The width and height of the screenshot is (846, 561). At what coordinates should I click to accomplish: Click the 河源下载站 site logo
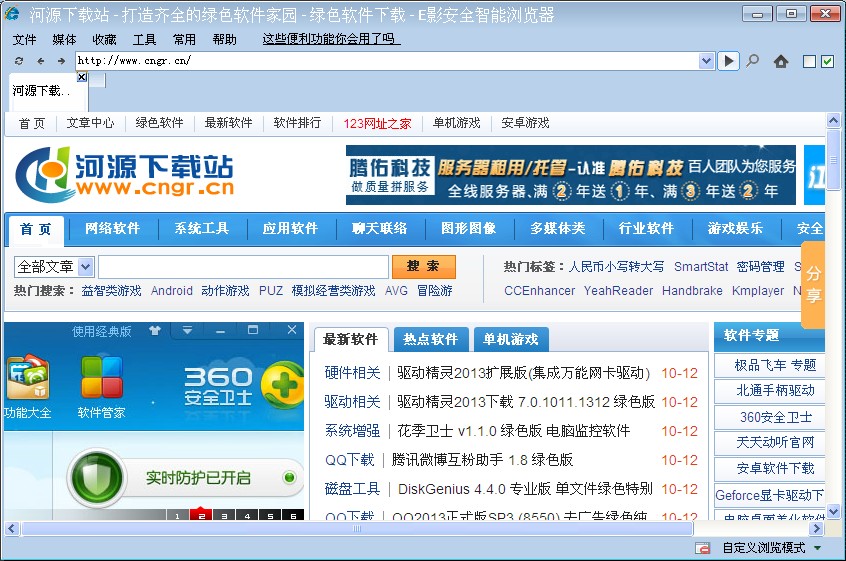(125, 174)
